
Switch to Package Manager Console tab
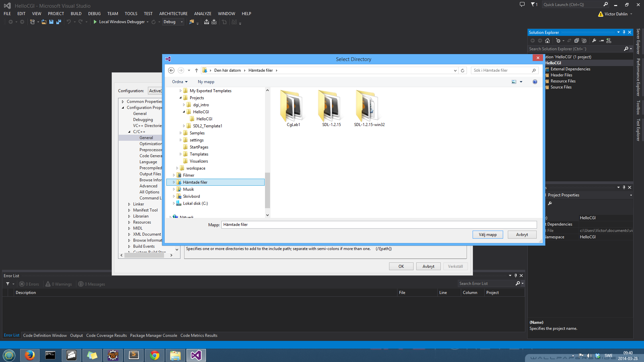pos(154,336)
